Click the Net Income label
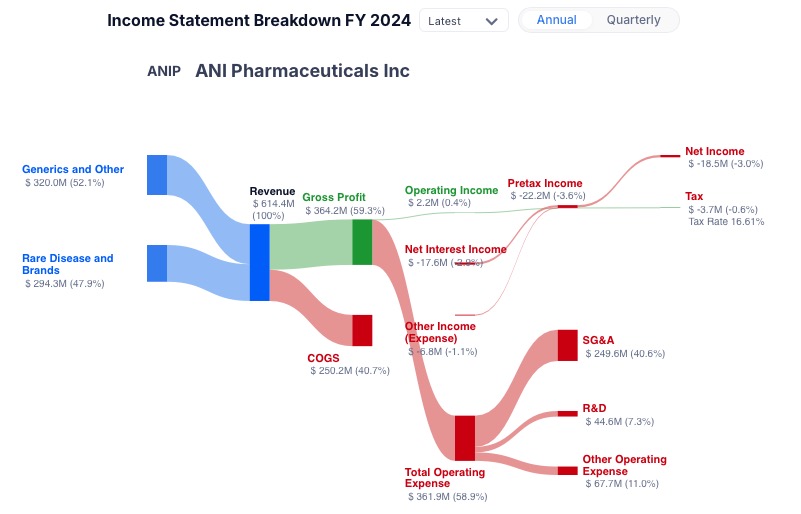The width and height of the screenshot is (801, 514). [x=714, y=152]
